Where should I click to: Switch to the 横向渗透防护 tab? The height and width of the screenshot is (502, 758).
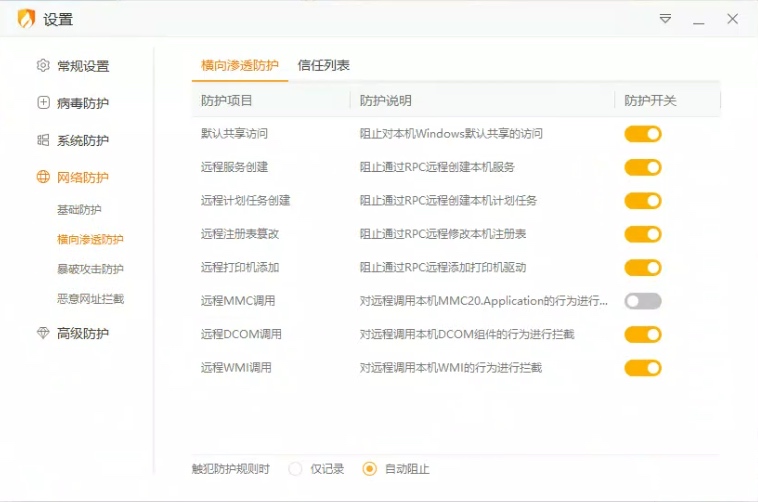tap(240, 65)
